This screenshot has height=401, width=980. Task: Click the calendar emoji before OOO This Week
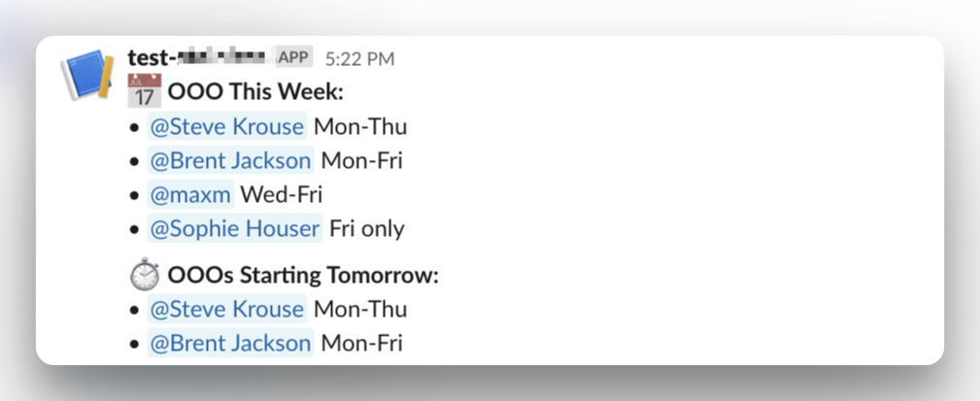coord(145,92)
